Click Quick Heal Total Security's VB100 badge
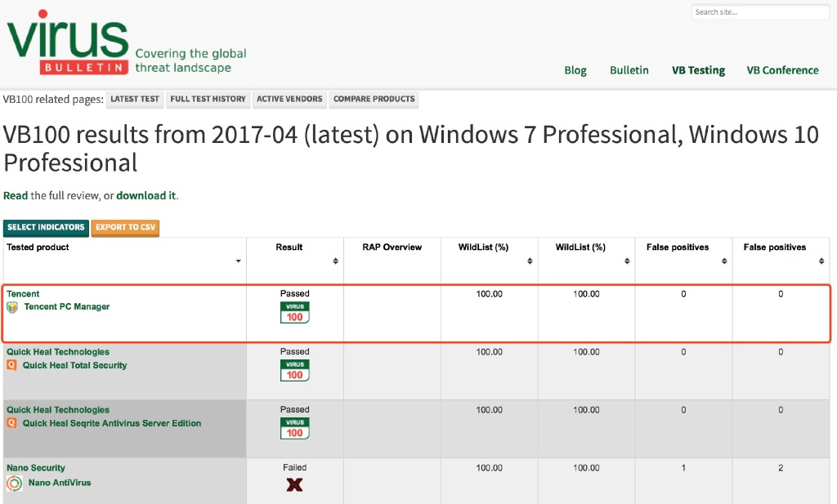This screenshot has width=837, height=504. (x=294, y=370)
